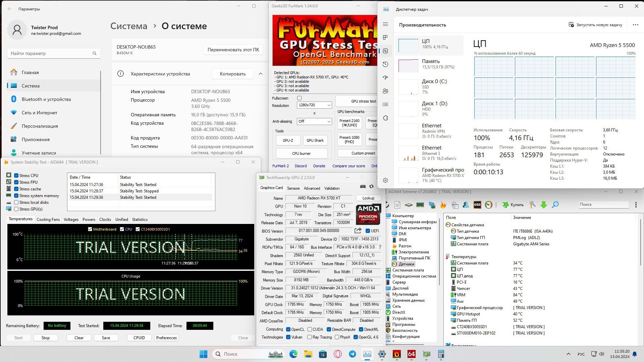Stop the AIDA64 stability test

tap(46, 338)
